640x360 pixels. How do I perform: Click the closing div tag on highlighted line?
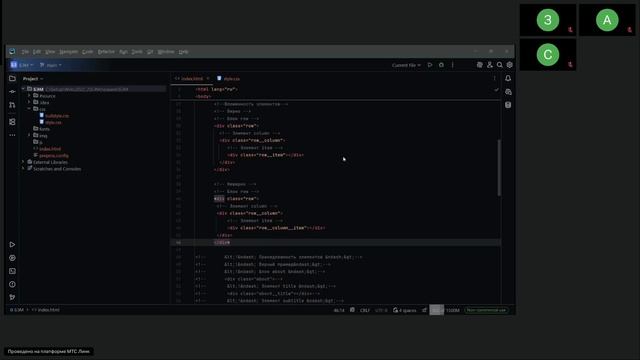pyautogui.click(x=222, y=242)
